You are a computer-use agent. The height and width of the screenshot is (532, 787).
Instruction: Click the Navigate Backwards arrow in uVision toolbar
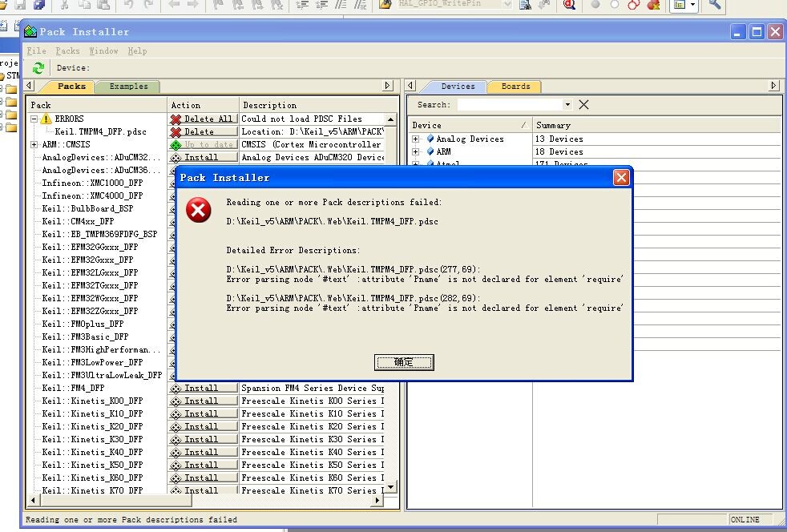click(174, 5)
